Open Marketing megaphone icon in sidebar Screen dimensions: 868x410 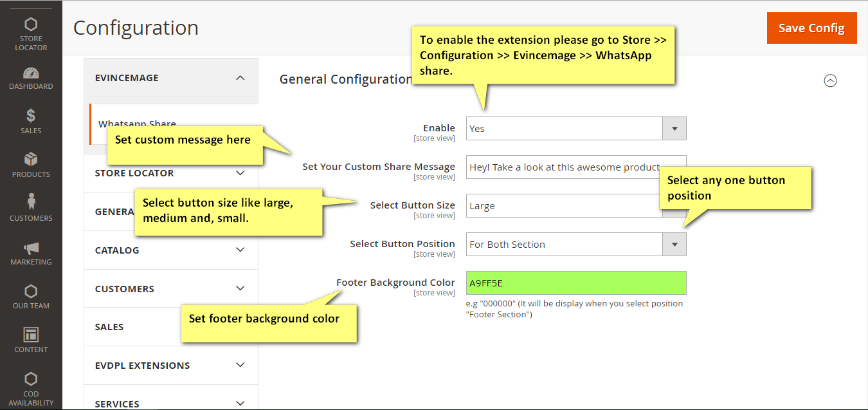[31, 253]
